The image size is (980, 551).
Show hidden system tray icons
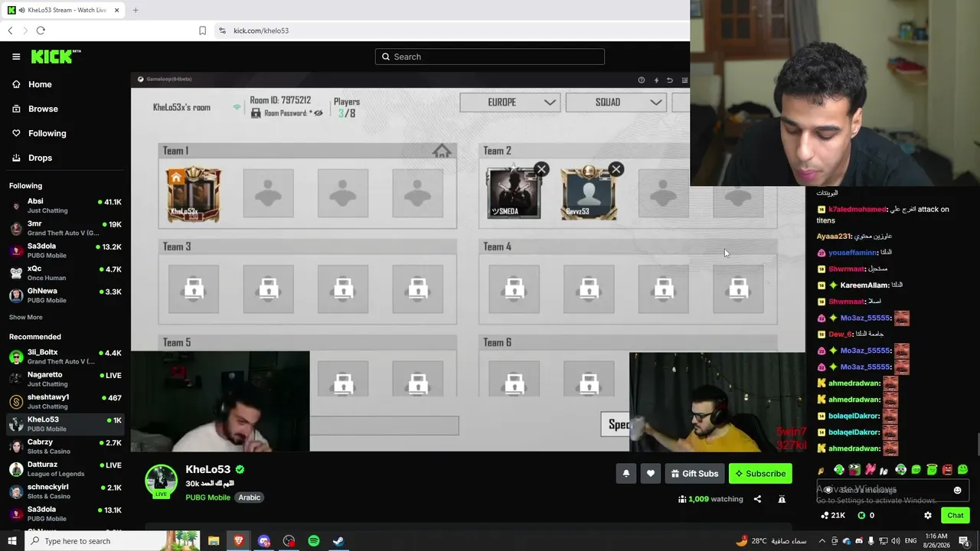(822, 541)
